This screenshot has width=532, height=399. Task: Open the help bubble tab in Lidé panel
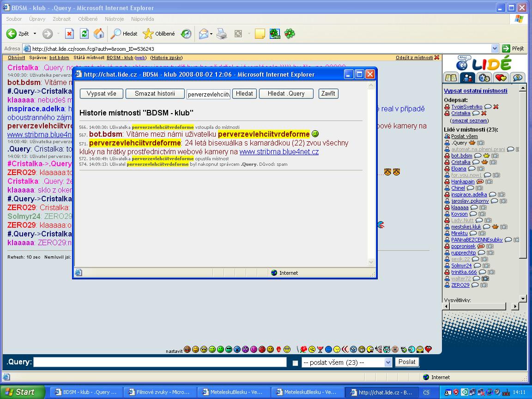coord(517,78)
